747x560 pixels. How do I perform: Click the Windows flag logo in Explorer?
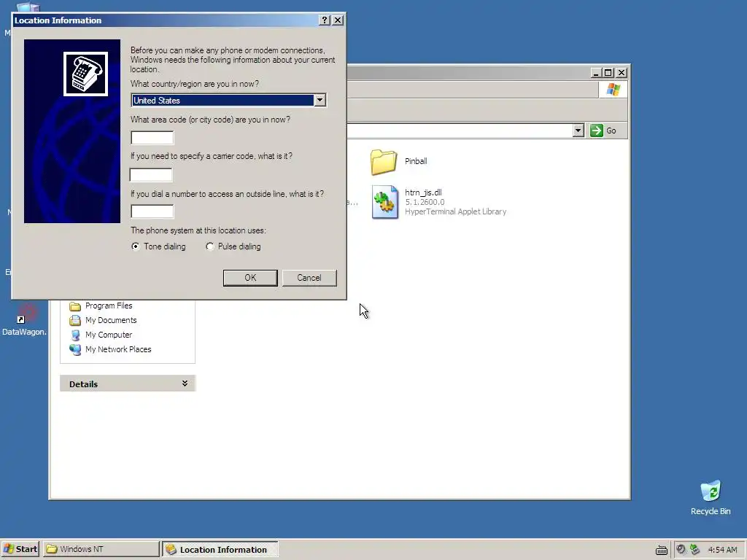point(613,90)
